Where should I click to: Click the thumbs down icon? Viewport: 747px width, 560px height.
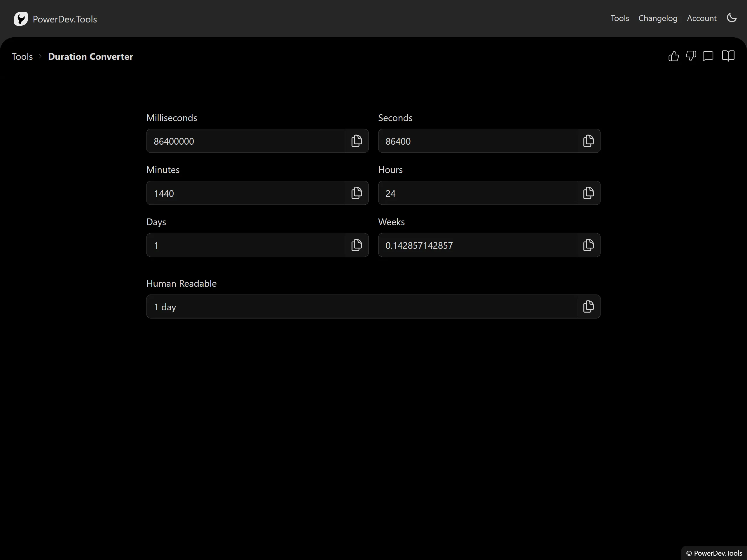click(691, 56)
